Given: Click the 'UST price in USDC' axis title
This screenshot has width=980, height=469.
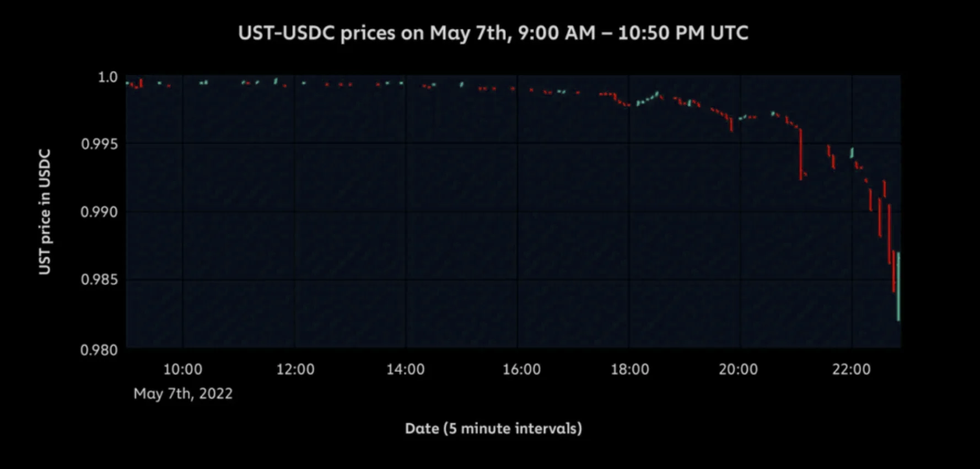Looking at the screenshot, I should coord(45,212).
